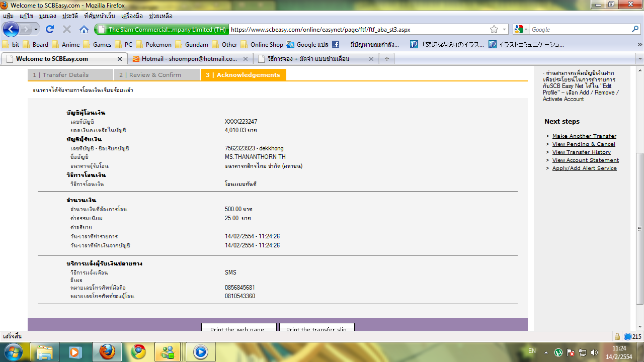Click the Apply/Add Alert Service link
644x362 pixels.
pos(585,168)
